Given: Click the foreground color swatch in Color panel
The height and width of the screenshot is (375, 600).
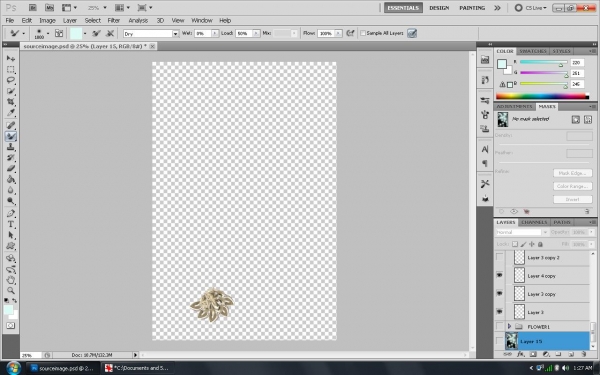Looking at the screenshot, I should [x=502, y=64].
